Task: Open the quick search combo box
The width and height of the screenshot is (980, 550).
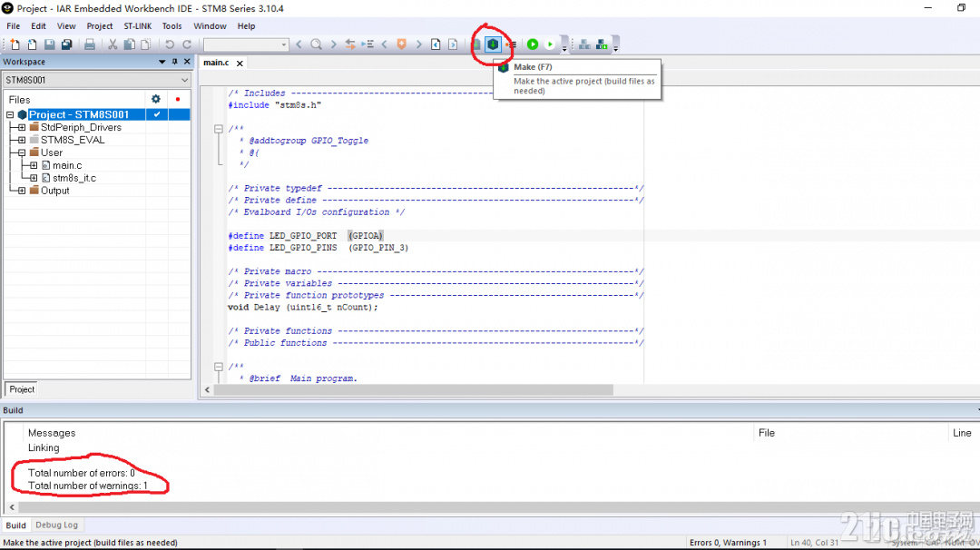Action: tap(246, 44)
